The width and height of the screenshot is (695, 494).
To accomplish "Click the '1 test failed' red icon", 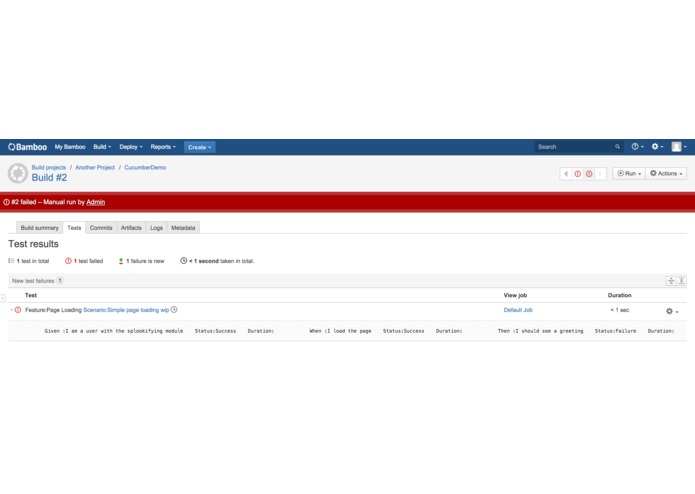I will [68, 261].
